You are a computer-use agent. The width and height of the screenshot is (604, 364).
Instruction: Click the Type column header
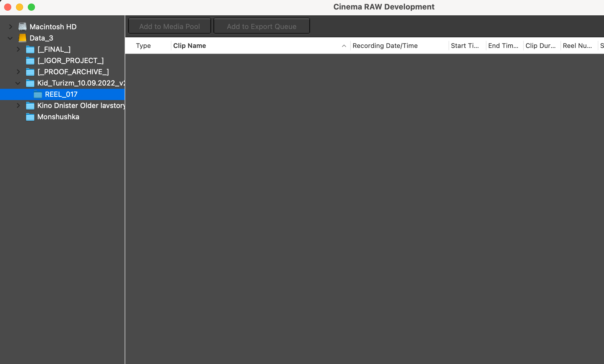point(143,46)
